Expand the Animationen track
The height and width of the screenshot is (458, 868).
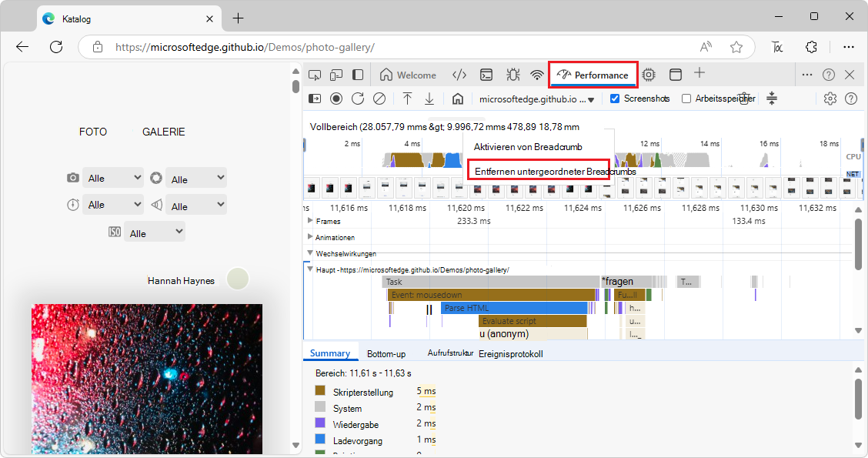310,237
